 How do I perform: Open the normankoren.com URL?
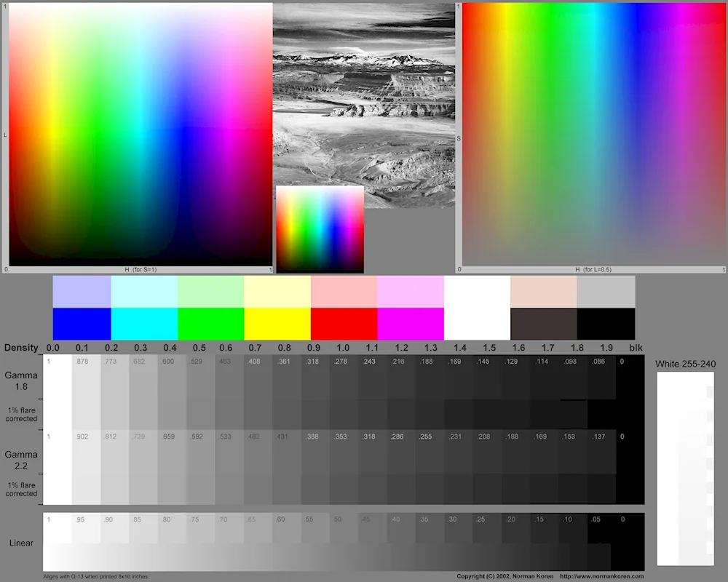click(x=601, y=576)
